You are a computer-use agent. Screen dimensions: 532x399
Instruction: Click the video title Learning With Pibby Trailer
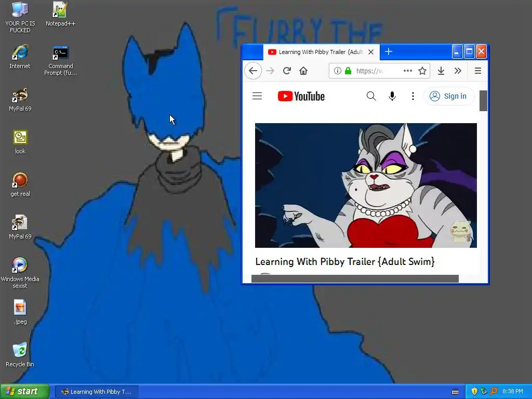(345, 261)
